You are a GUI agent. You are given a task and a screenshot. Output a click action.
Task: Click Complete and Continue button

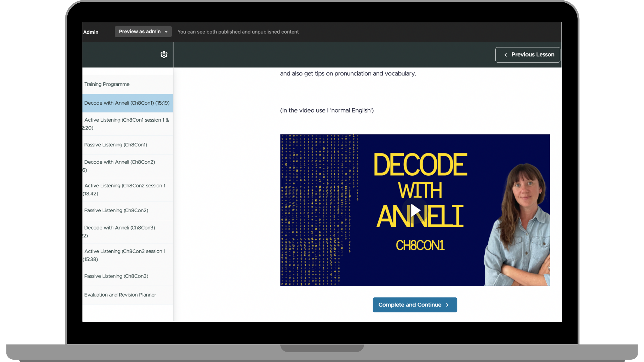click(x=415, y=305)
